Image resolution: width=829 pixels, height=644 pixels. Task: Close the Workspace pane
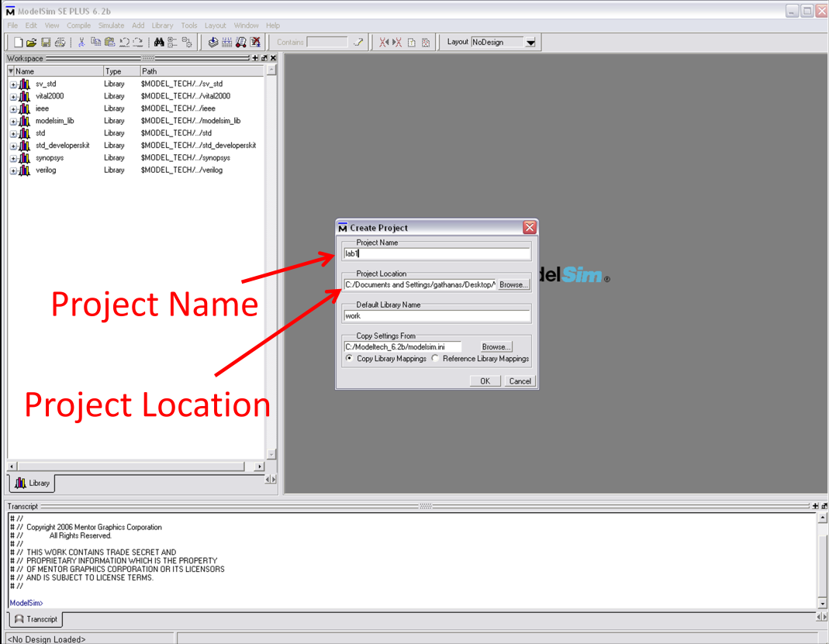tap(273, 58)
